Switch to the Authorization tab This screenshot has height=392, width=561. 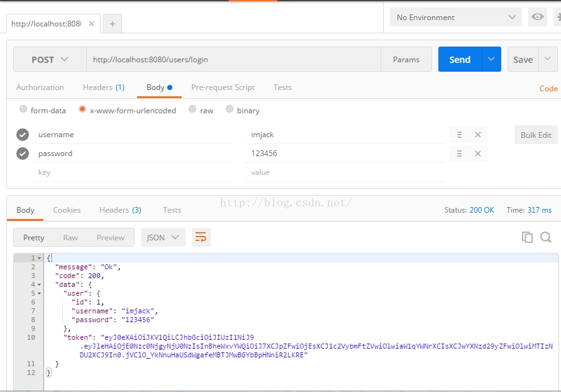40,87
